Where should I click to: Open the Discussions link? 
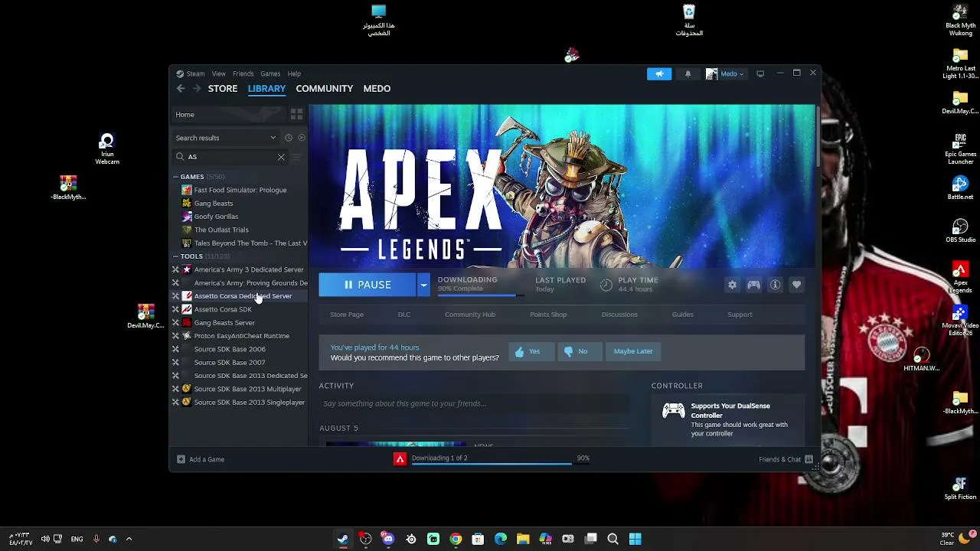pos(619,315)
